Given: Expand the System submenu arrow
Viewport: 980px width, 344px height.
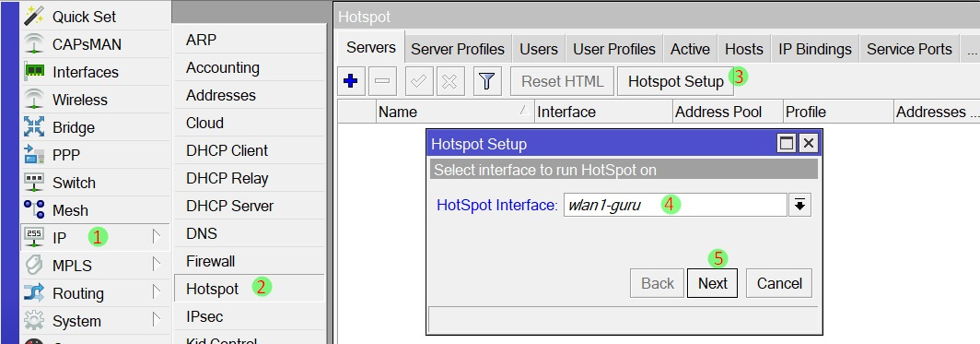Looking at the screenshot, I should (157, 320).
